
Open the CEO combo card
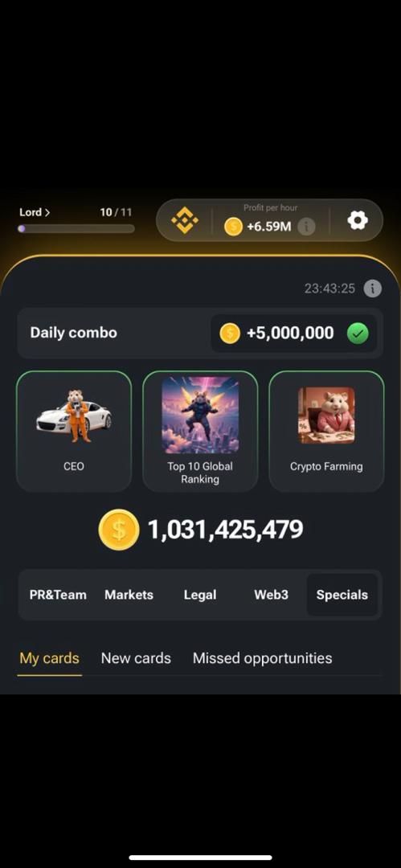tap(74, 432)
